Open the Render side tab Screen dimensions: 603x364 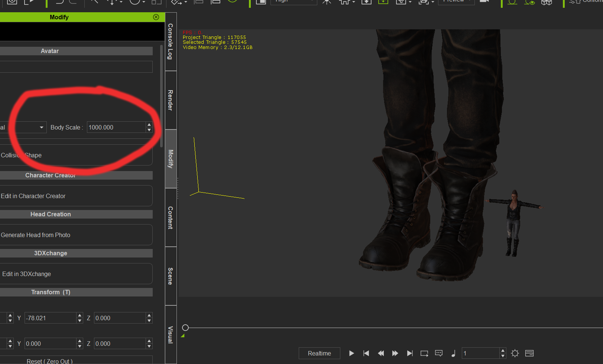point(171,100)
